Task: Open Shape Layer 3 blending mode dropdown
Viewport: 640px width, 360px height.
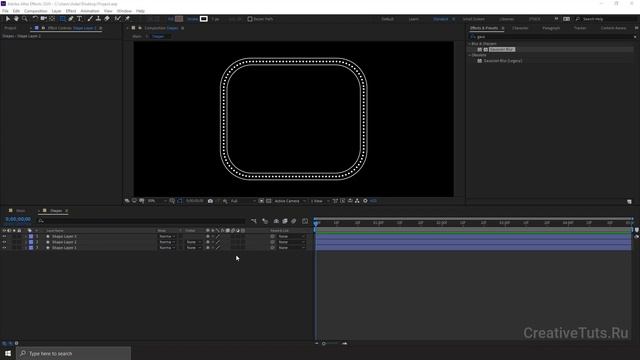Action: (167, 236)
